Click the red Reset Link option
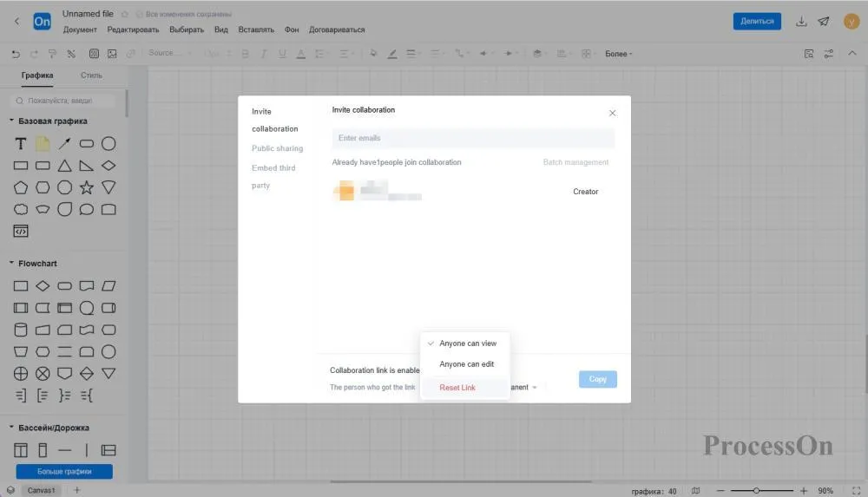 [x=457, y=388]
